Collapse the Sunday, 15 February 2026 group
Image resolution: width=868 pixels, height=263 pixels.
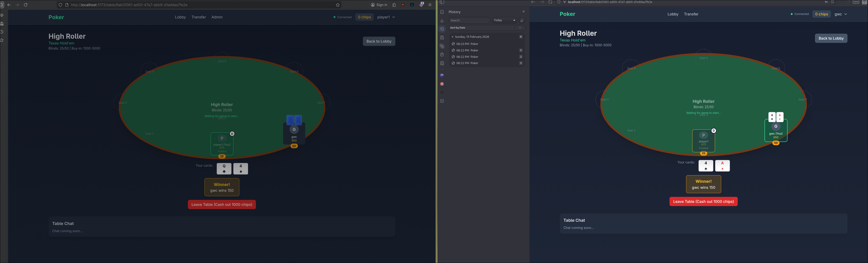click(452, 37)
